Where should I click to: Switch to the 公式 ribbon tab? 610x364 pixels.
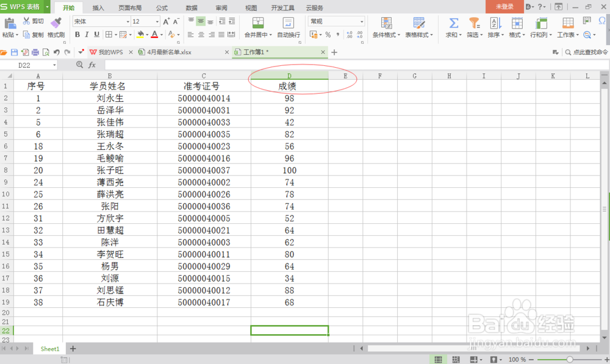[x=162, y=7]
